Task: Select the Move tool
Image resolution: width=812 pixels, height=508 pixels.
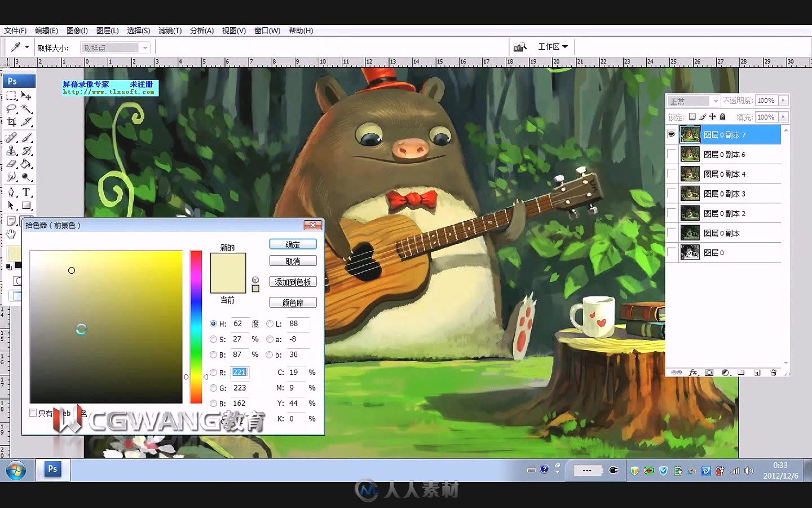Action: (x=26, y=96)
